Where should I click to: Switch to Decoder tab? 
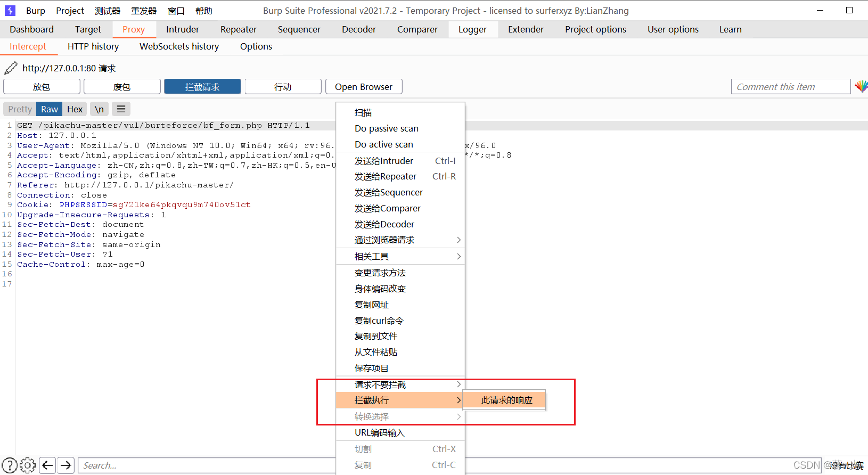(x=359, y=29)
